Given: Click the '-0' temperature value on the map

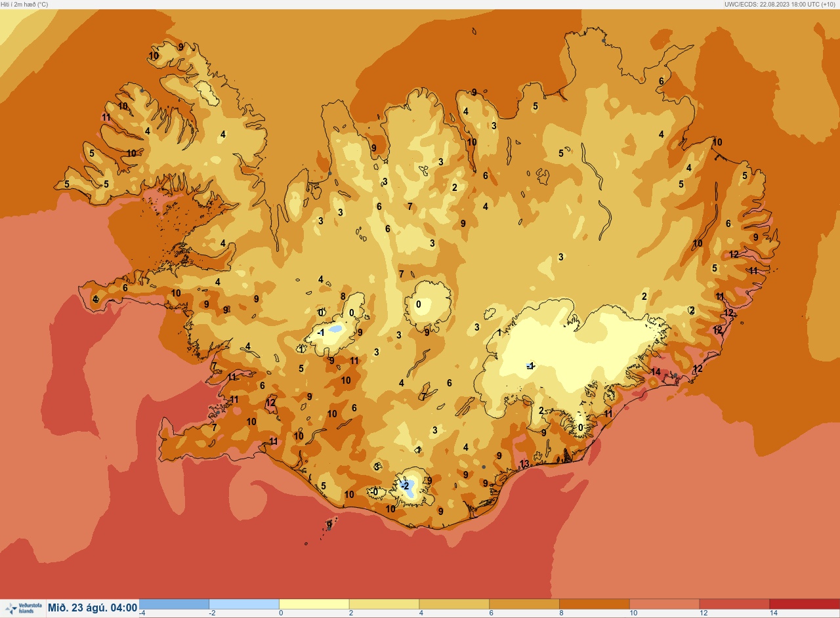Looking at the screenshot, I should (x=374, y=491).
